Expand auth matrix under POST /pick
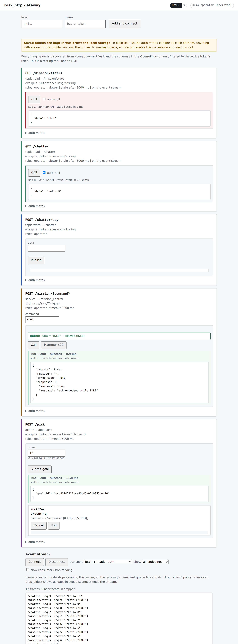238x644 pixels. [35, 542]
